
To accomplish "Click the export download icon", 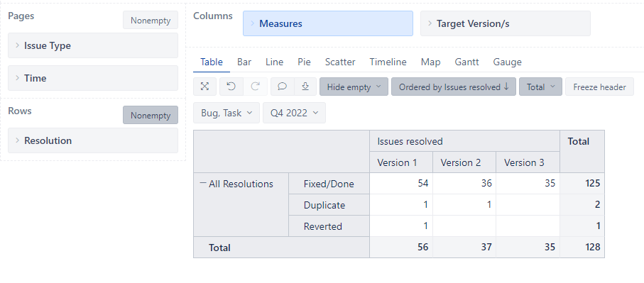I will (x=305, y=87).
